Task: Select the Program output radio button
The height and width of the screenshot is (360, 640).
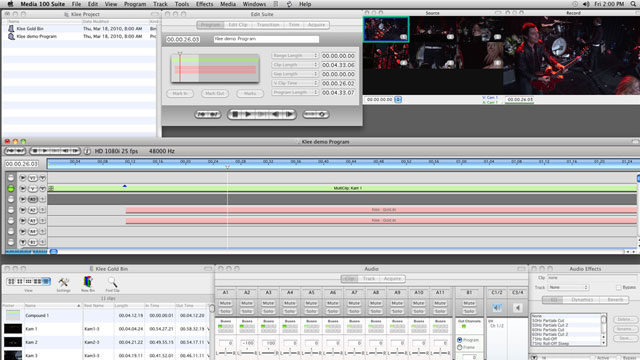Action: (460, 340)
